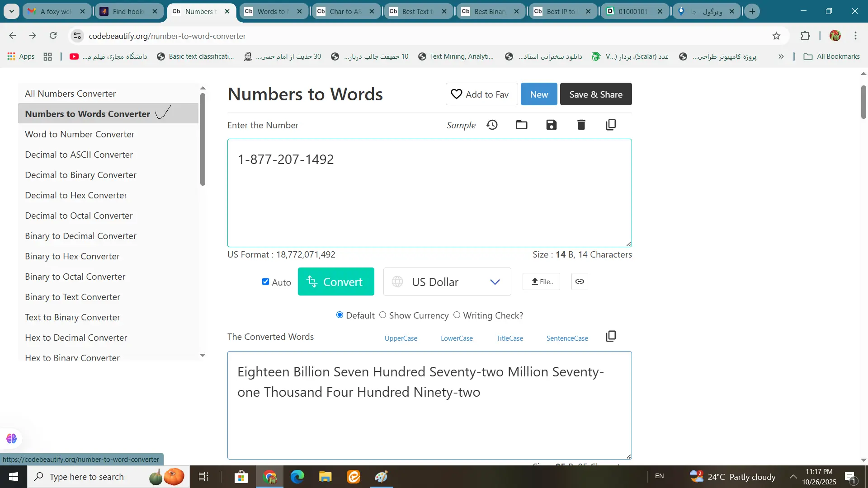Toggle the Auto checkbox

tap(265, 282)
